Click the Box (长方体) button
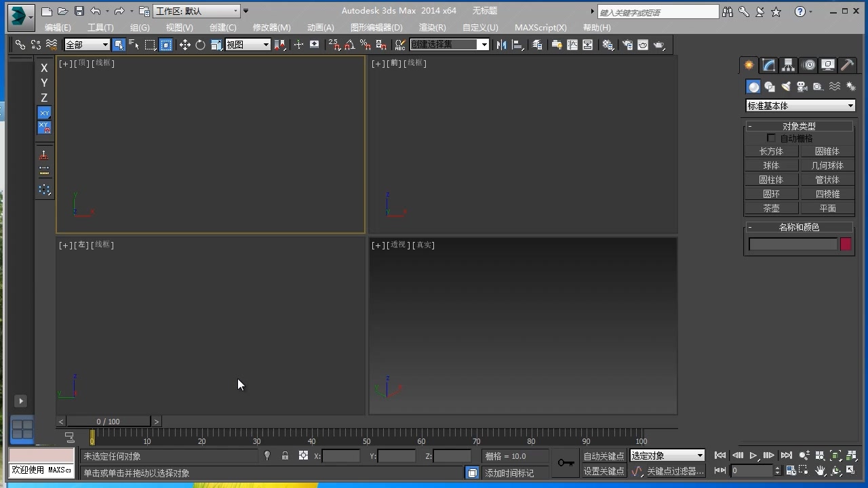Viewport: 868px width, 488px height. pyautogui.click(x=771, y=151)
